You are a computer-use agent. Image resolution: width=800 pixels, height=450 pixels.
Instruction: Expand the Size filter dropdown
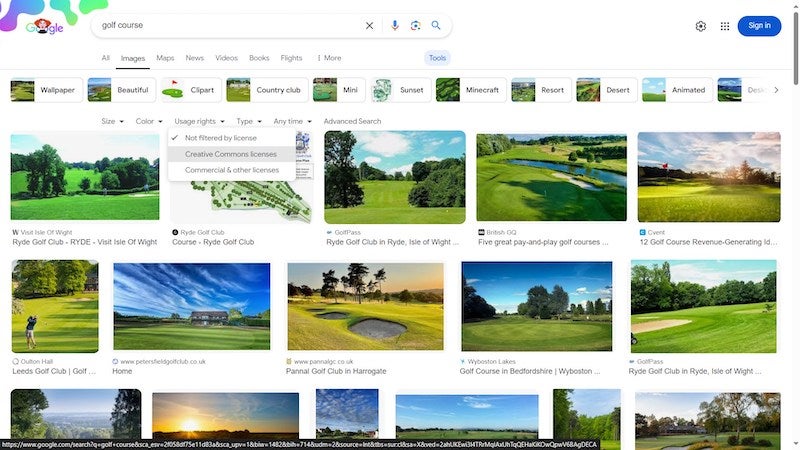pyautogui.click(x=112, y=121)
